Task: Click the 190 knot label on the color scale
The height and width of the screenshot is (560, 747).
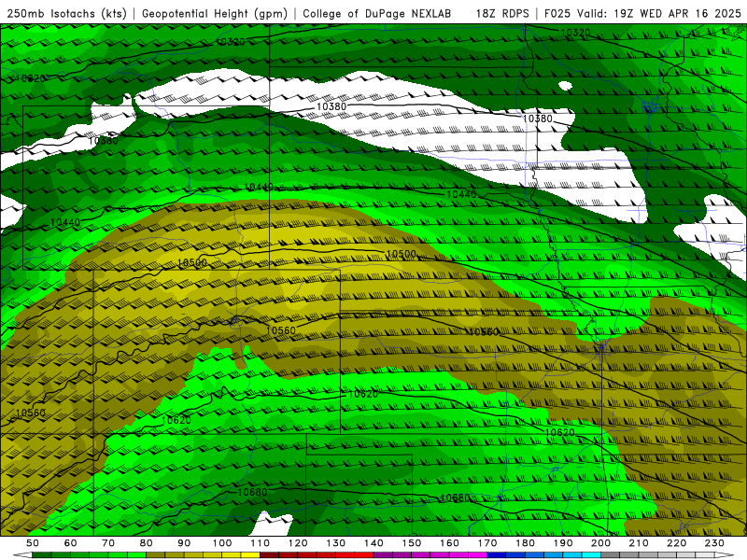Action: [x=563, y=543]
